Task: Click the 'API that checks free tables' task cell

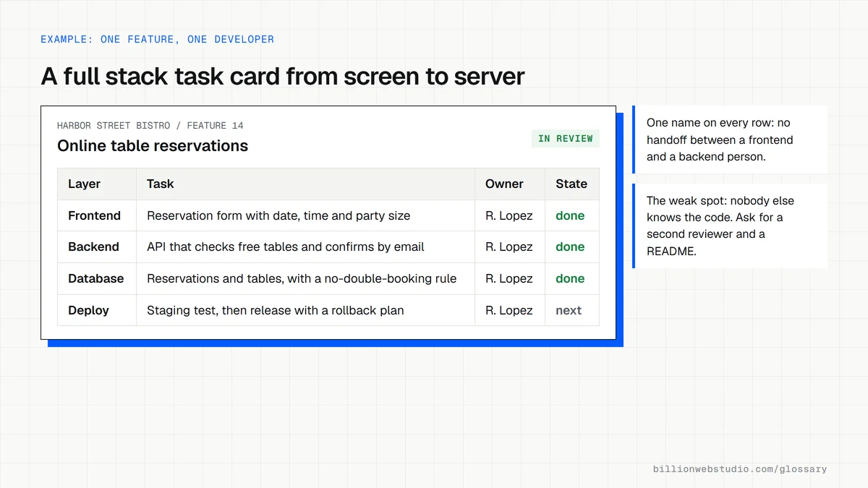Action: click(x=305, y=247)
